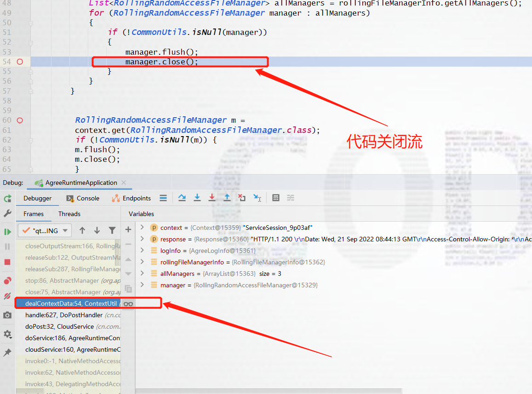Click the Step Out icon
The image size is (532, 394).
pos(227,197)
